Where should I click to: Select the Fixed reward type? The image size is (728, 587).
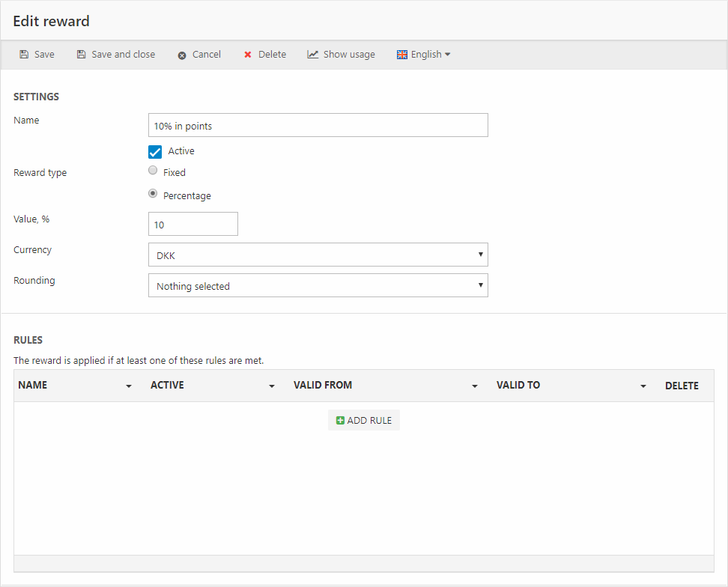click(x=153, y=171)
